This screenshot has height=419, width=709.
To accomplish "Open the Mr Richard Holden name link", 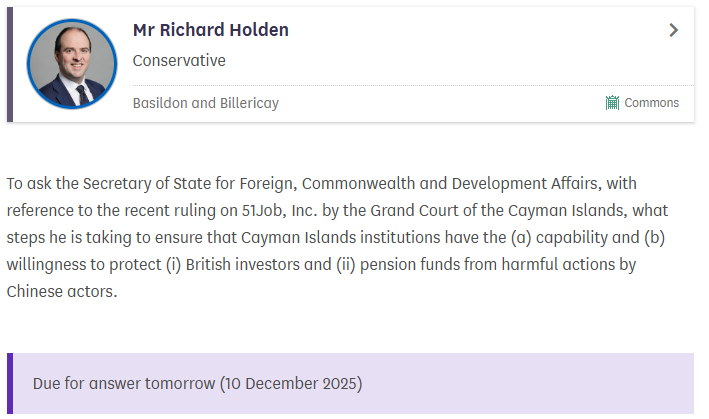I will tap(210, 30).
